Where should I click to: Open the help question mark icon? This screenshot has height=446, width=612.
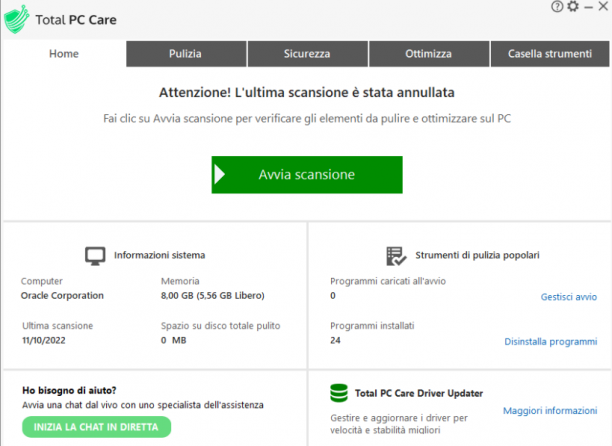pyautogui.click(x=557, y=7)
